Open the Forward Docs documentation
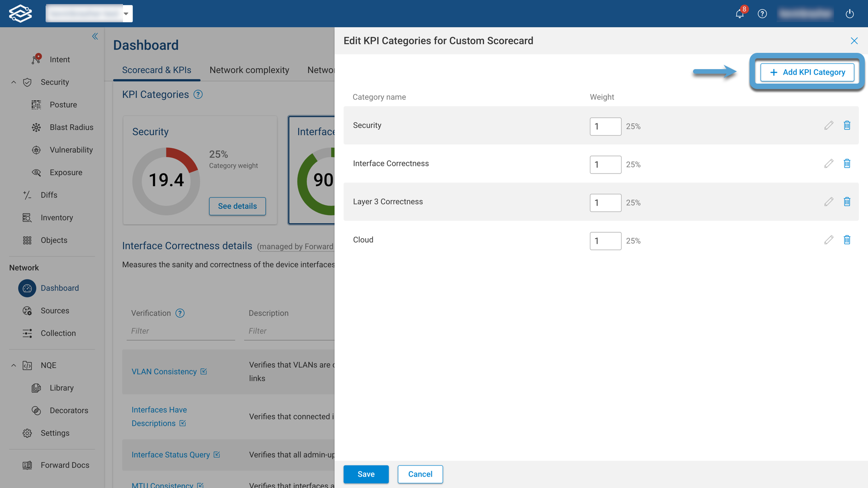 coord(65,465)
